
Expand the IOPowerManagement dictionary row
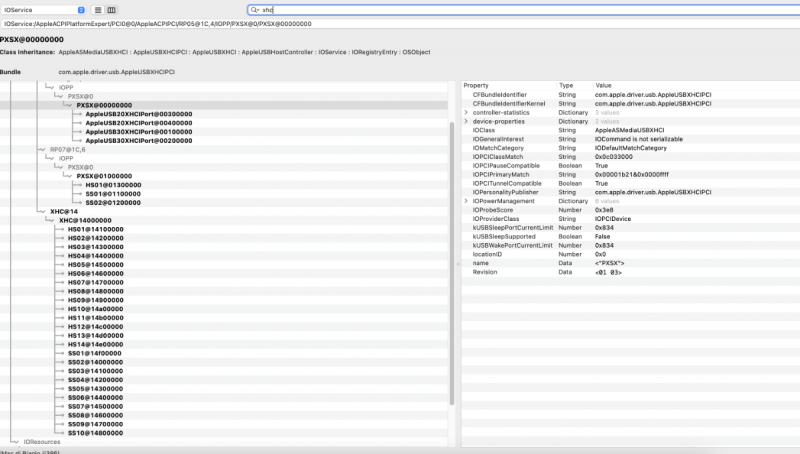[466, 201]
